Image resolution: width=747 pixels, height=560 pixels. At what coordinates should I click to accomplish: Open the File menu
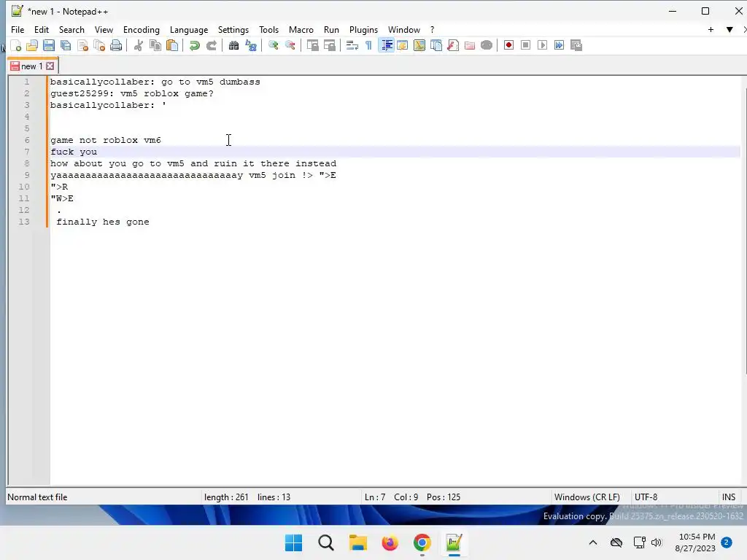coord(18,29)
